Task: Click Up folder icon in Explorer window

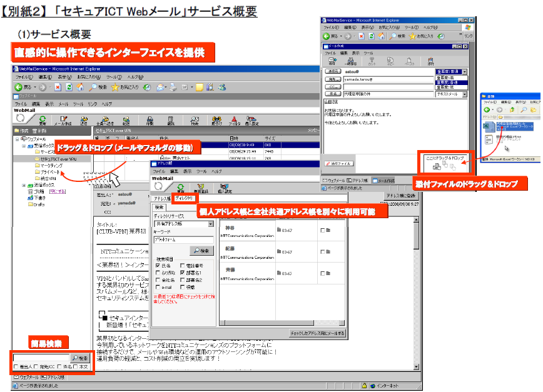Action: (x=512, y=109)
